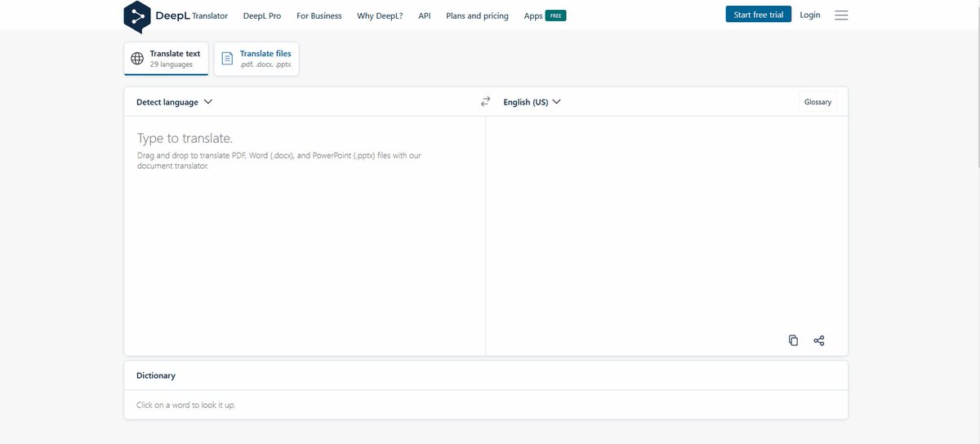Share translation using the share icon
The width and height of the screenshot is (980, 444).
[819, 340]
